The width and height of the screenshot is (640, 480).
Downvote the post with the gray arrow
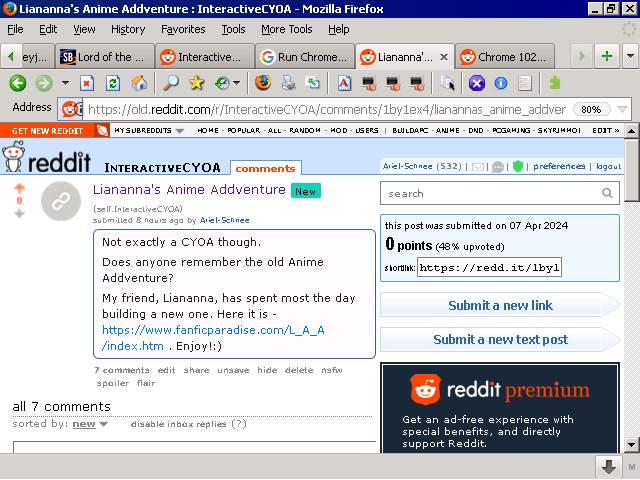pos(20,213)
